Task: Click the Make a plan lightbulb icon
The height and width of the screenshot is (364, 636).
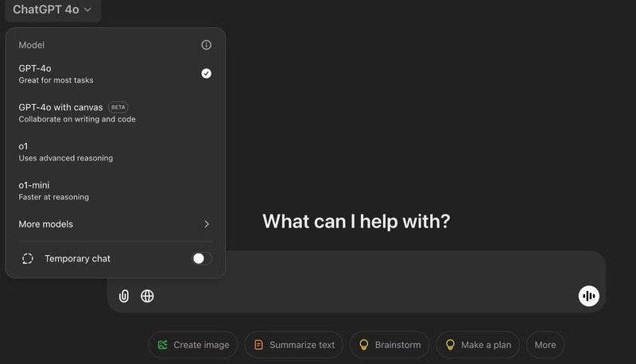Action: click(x=450, y=345)
